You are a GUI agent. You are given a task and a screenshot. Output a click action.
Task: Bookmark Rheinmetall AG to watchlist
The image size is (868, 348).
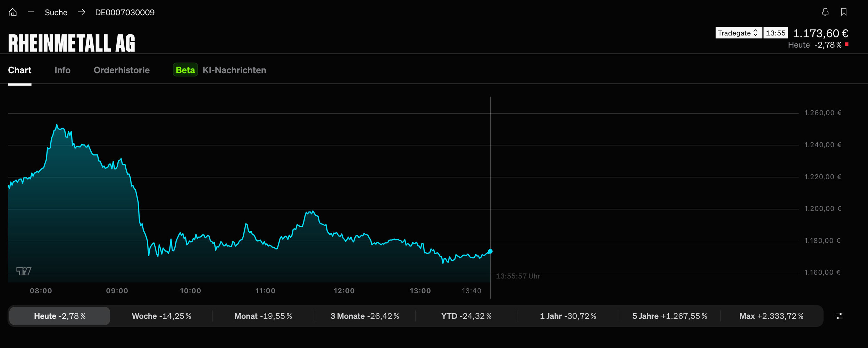[x=844, y=12]
